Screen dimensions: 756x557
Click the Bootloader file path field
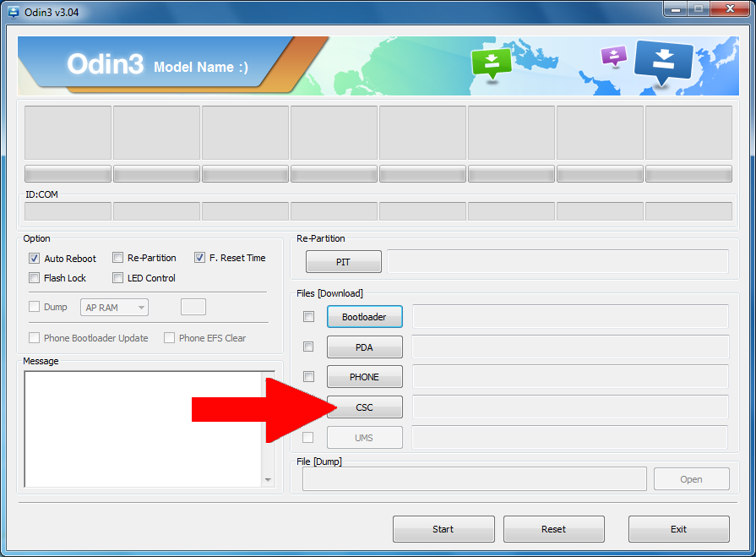570,316
